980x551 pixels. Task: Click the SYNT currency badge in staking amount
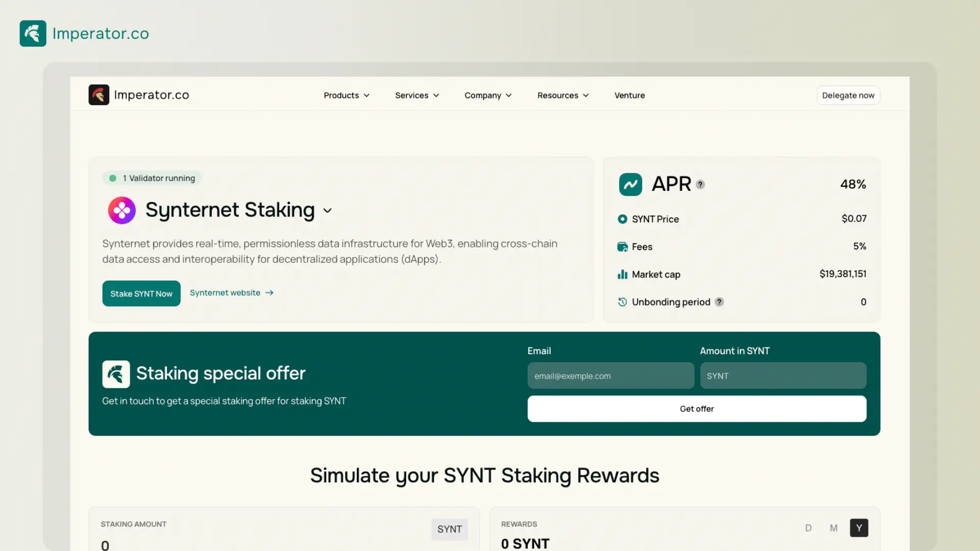click(449, 529)
